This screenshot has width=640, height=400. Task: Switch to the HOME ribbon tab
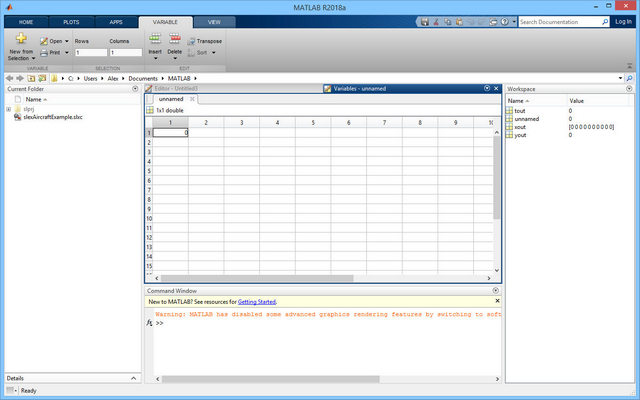[25, 21]
